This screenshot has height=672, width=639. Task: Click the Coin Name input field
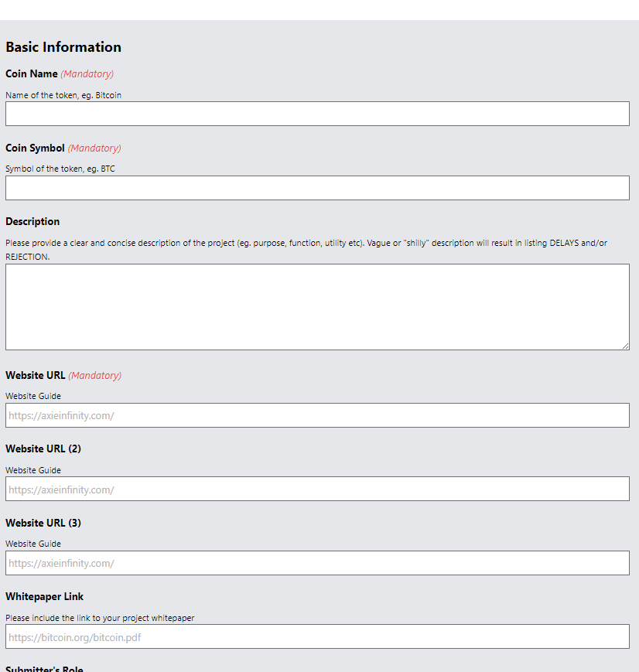317,114
